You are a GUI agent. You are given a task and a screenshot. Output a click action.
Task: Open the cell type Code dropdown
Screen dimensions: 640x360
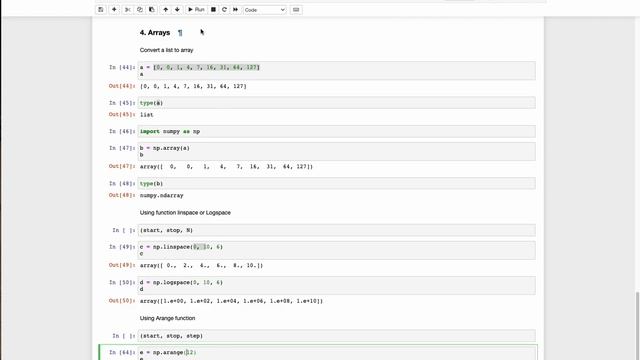point(264,10)
